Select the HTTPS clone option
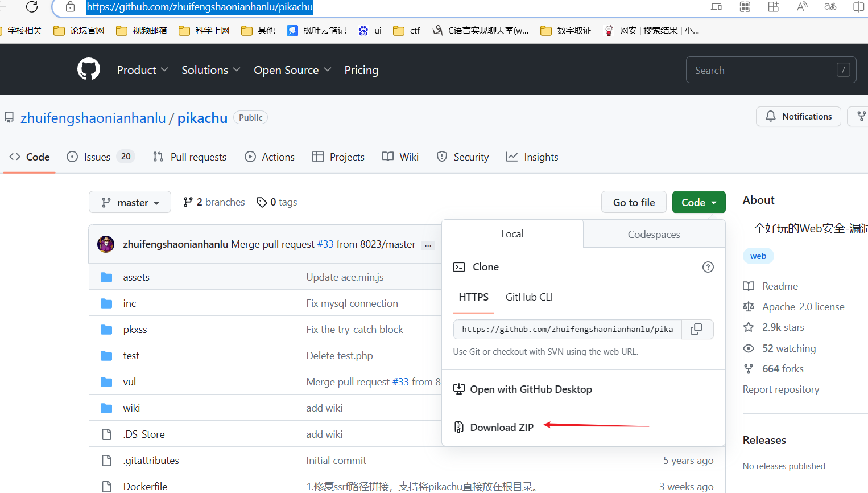 pyautogui.click(x=474, y=297)
